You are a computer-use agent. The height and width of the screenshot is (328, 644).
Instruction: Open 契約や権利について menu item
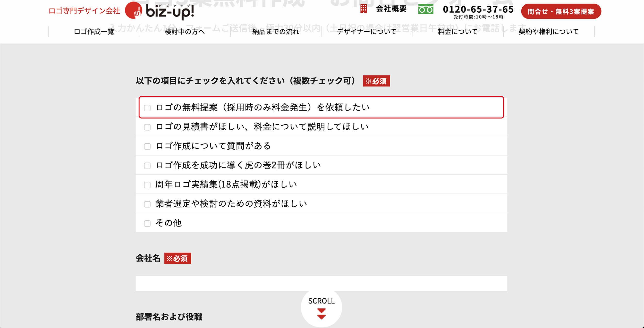tap(549, 32)
